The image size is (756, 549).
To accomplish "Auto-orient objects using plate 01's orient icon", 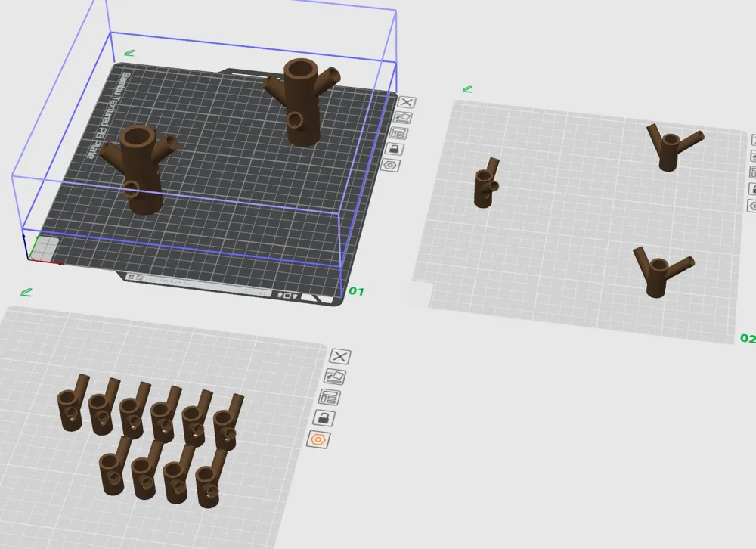I will point(403,117).
